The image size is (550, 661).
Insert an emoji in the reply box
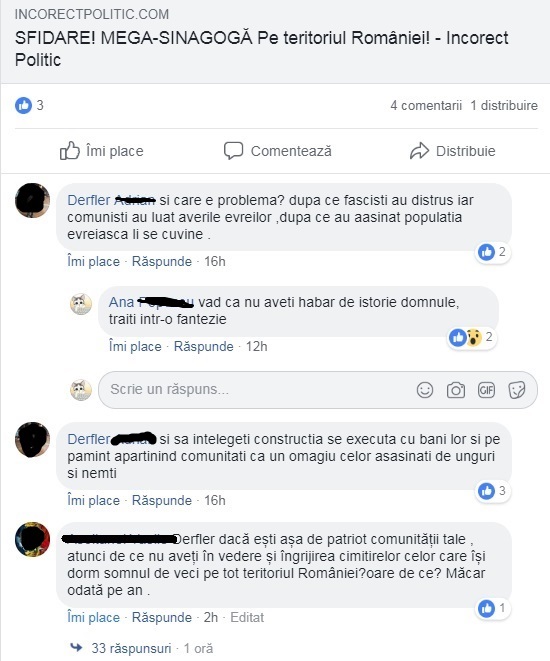[424, 390]
